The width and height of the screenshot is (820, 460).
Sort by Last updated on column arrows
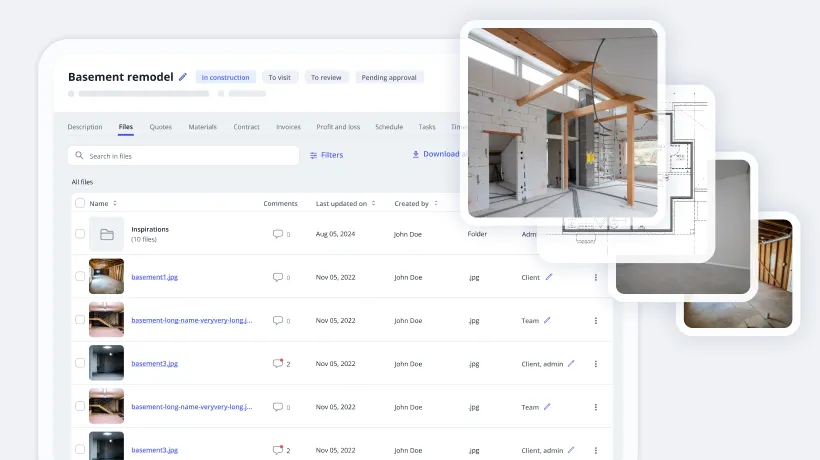pyautogui.click(x=373, y=203)
